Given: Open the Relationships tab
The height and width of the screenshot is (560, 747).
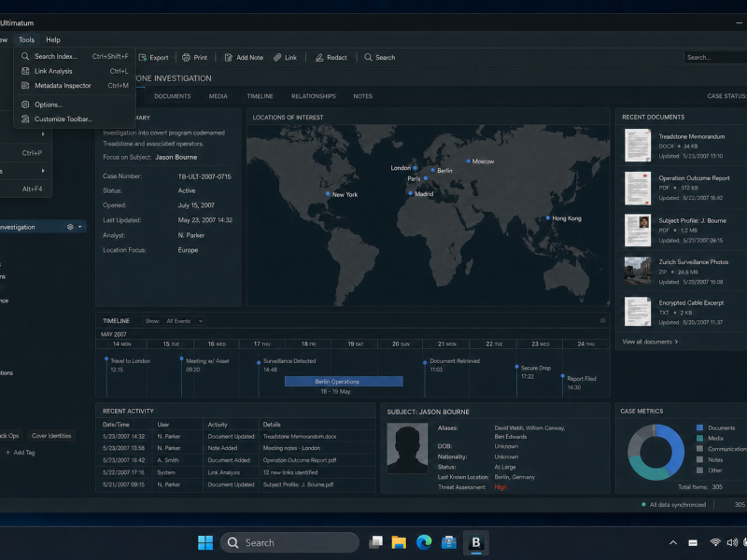Looking at the screenshot, I should [x=314, y=96].
